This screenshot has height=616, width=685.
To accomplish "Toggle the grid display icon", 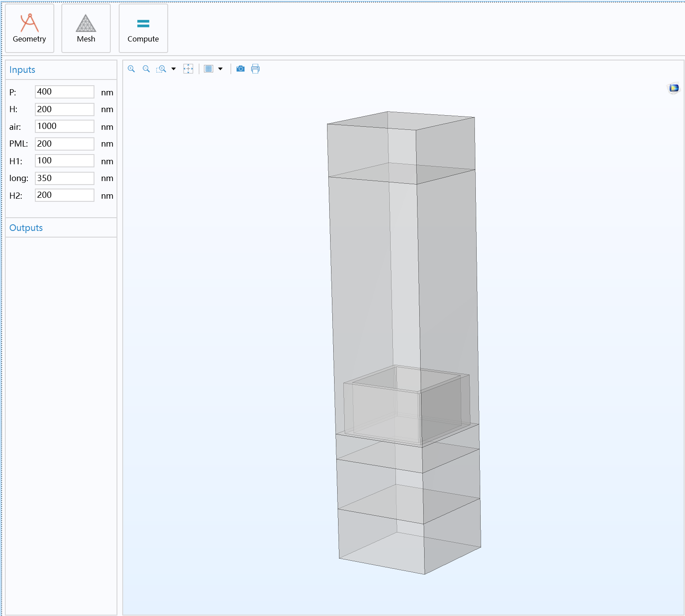I will coord(209,69).
